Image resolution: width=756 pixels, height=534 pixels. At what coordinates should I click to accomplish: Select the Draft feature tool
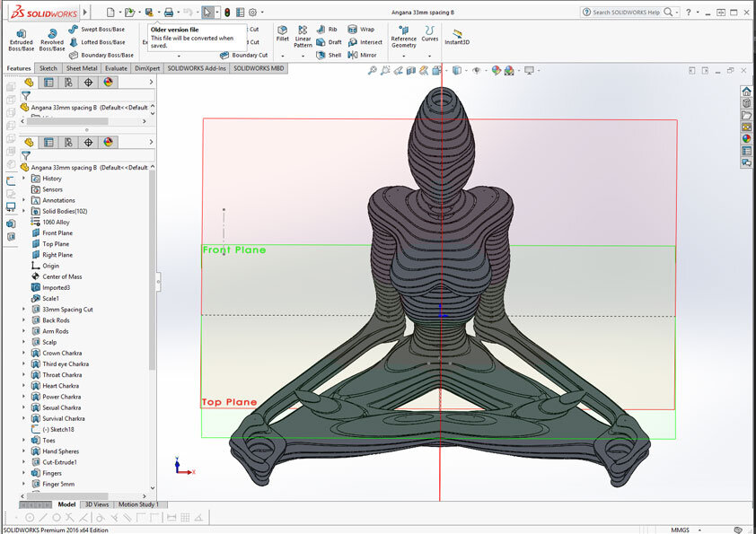tap(329, 42)
